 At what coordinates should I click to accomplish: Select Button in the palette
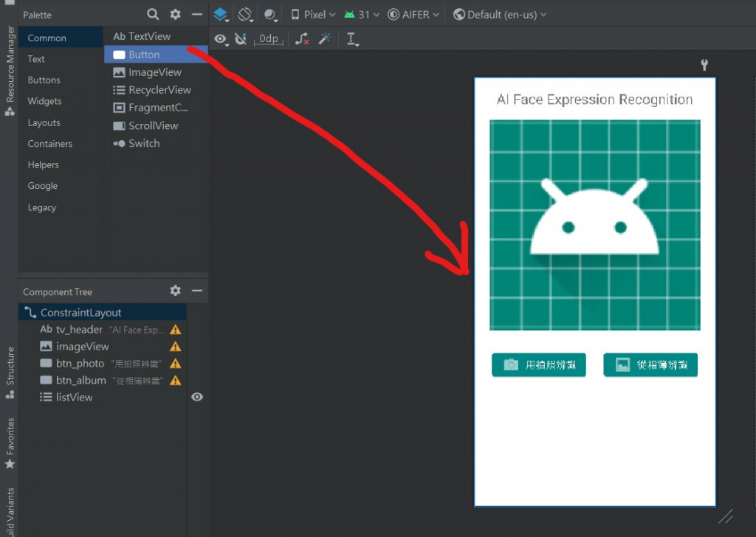click(x=156, y=55)
